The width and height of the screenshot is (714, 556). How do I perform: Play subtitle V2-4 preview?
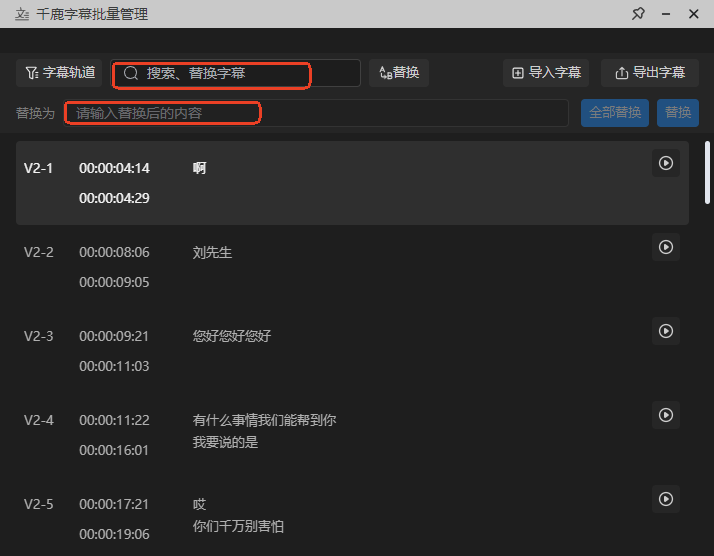click(x=666, y=414)
